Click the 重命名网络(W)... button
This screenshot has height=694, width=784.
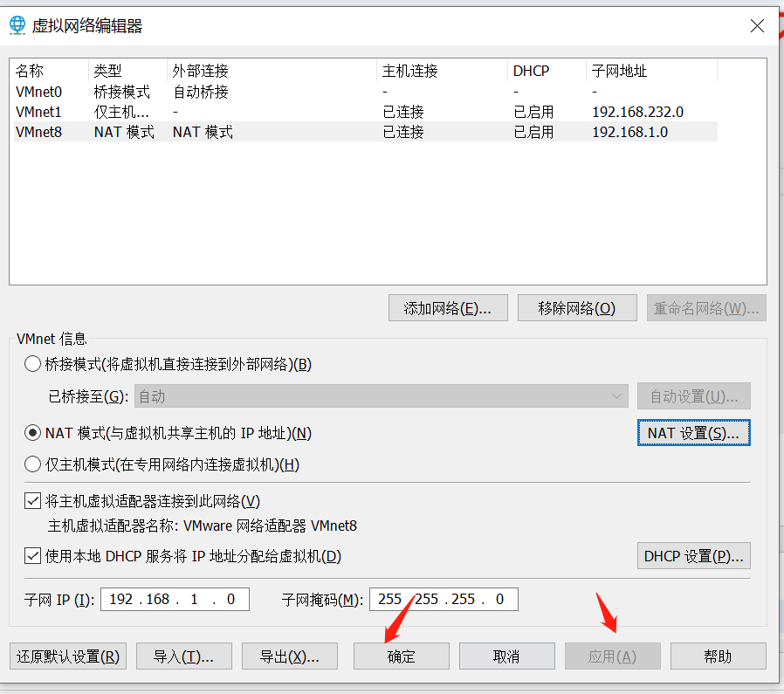(x=706, y=308)
